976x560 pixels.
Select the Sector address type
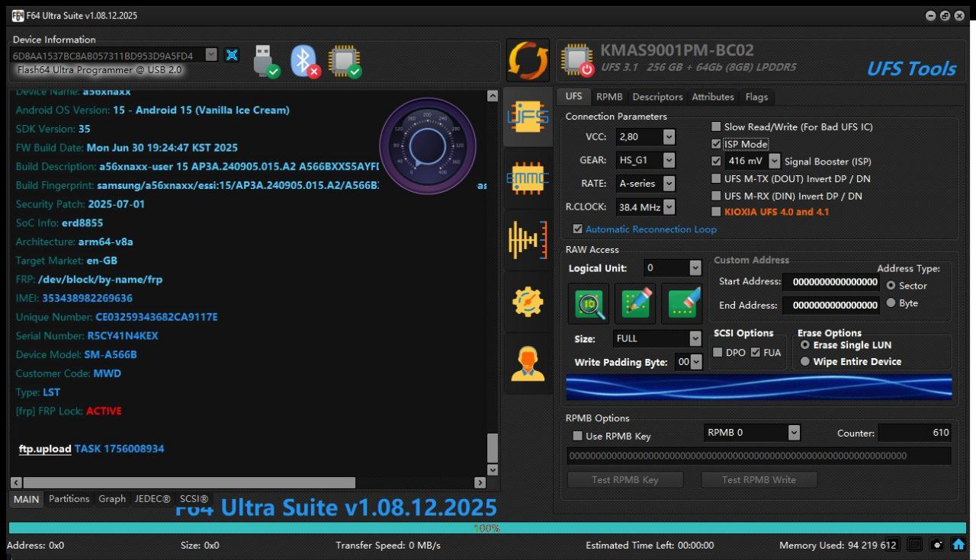[891, 285]
